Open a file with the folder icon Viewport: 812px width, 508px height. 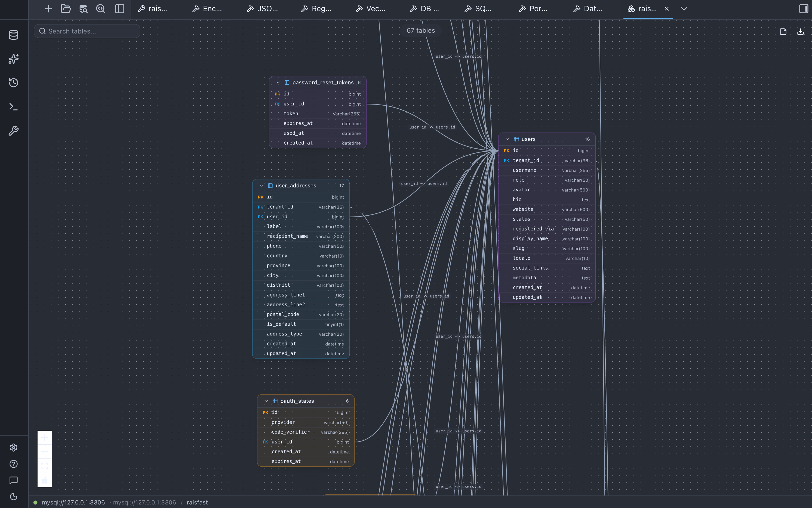[x=66, y=9]
